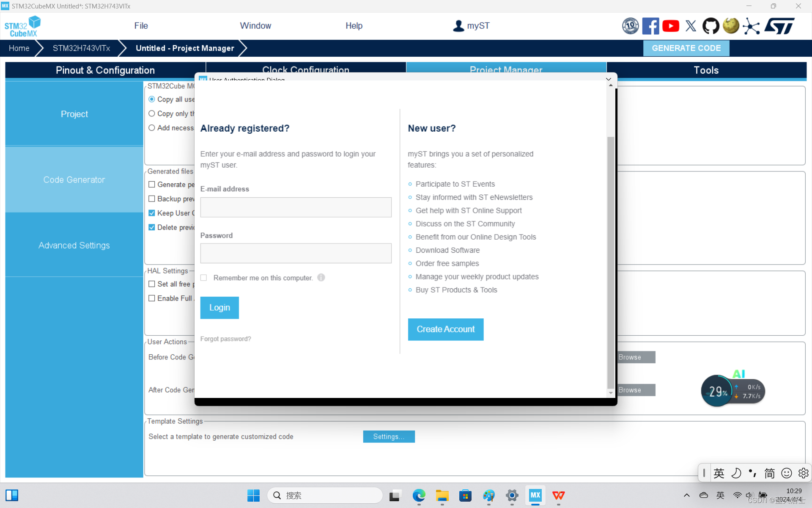Click the 10-year anniversary badge icon
Image resolution: width=812 pixels, height=508 pixels.
click(630, 26)
